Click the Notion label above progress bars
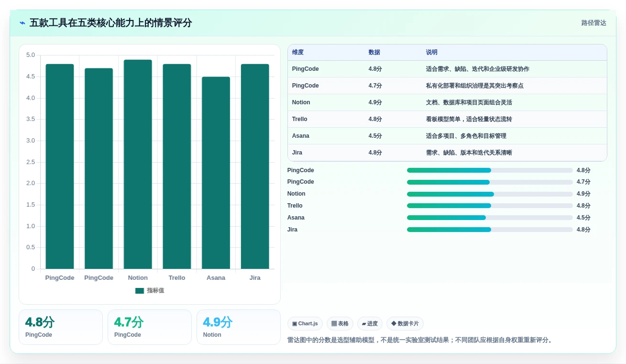Viewport: 626px width, 364px height. point(297,194)
